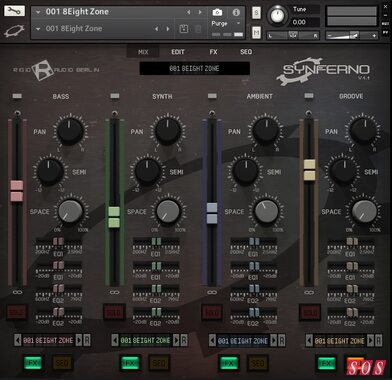Toggle the header M mute button

click(x=256, y=33)
